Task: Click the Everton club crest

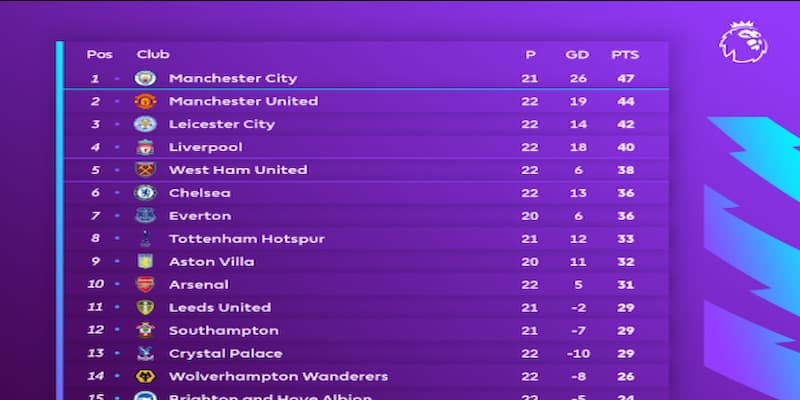Action: (x=145, y=216)
